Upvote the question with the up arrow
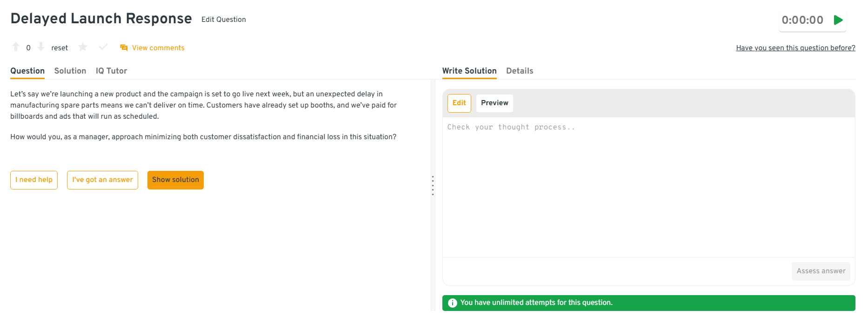 (16, 47)
